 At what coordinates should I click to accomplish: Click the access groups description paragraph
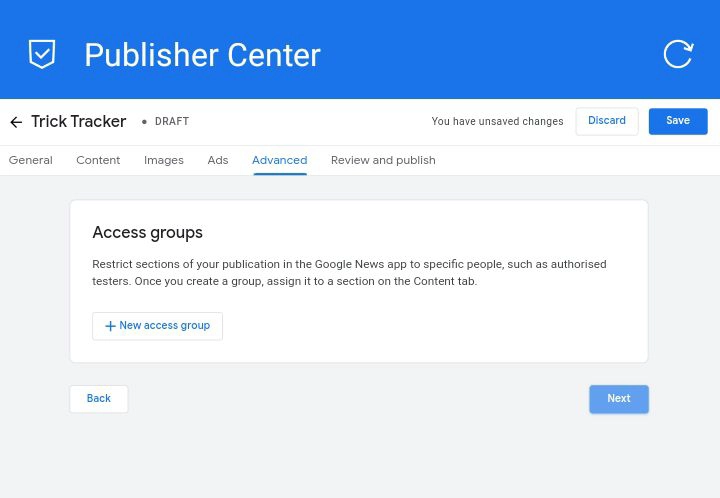click(x=349, y=273)
